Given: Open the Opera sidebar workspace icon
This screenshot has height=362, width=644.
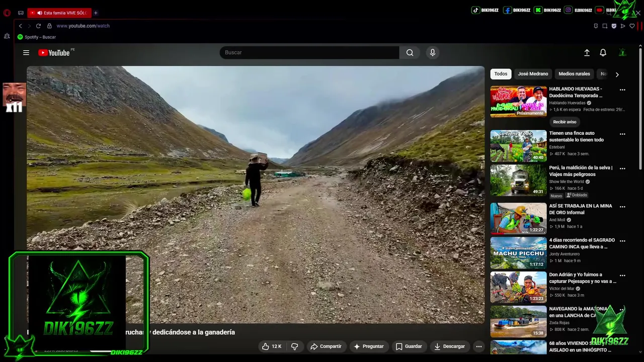Looking at the screenshot, I should [x=7, y=36].
